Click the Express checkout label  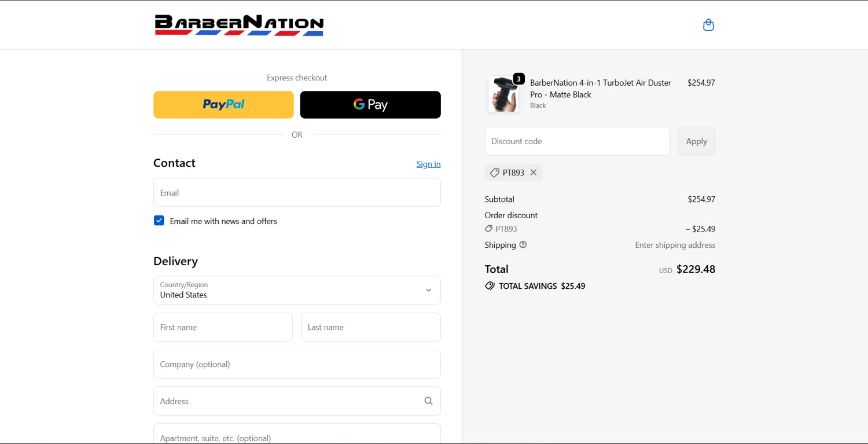tap(297, 78)
